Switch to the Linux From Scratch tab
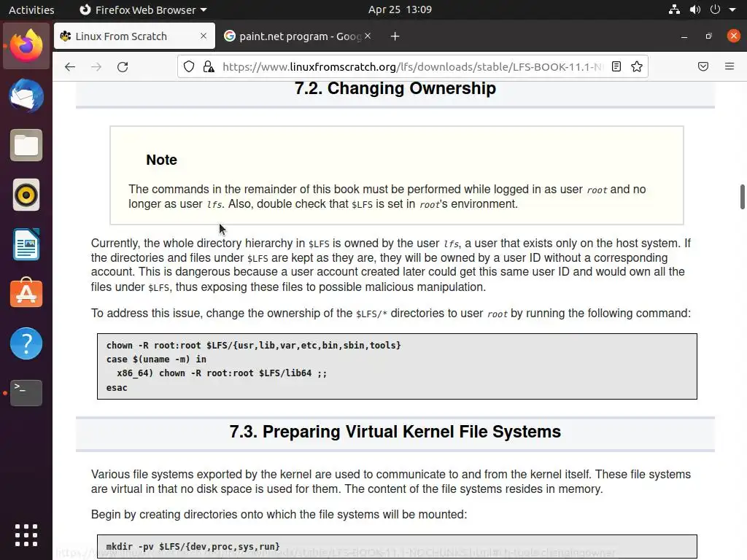This screenshot has height=560, width=747. 134,36
